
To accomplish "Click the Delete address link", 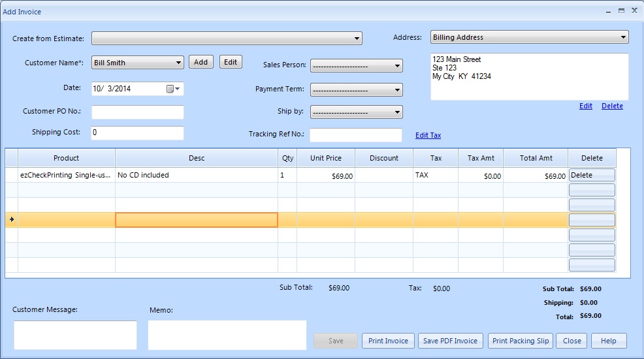I will (612, 106).
